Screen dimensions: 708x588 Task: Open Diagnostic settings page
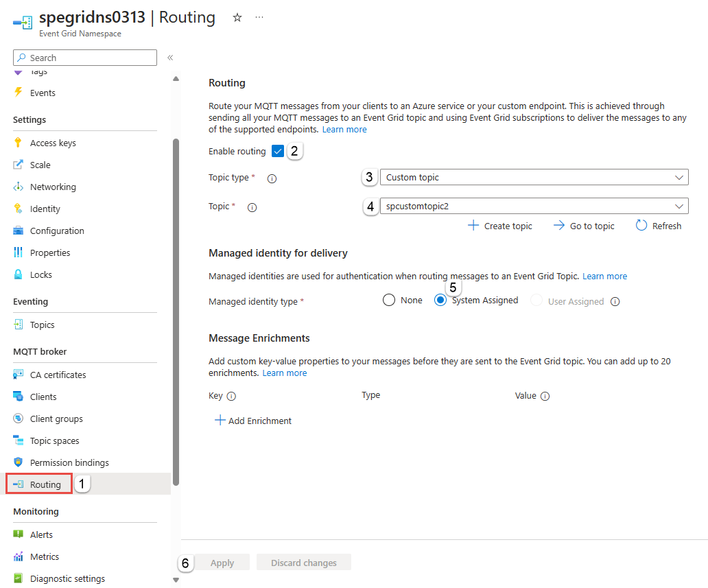(67, 578)
